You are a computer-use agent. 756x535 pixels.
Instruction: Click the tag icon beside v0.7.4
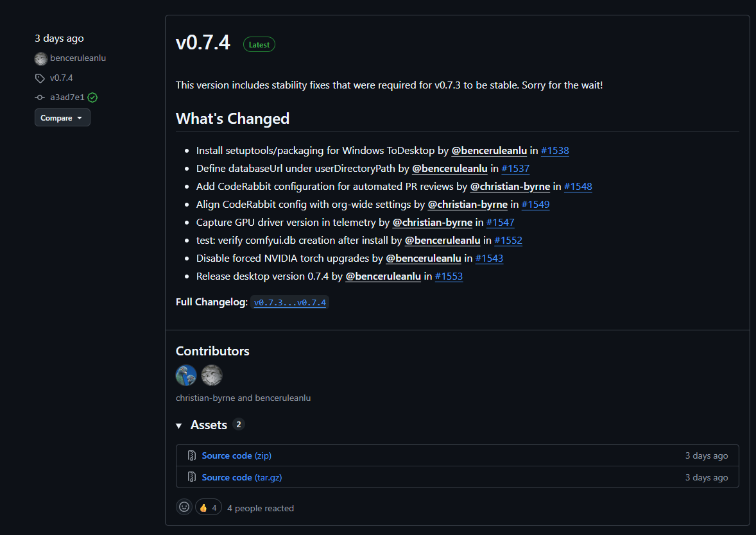[40, 78]
